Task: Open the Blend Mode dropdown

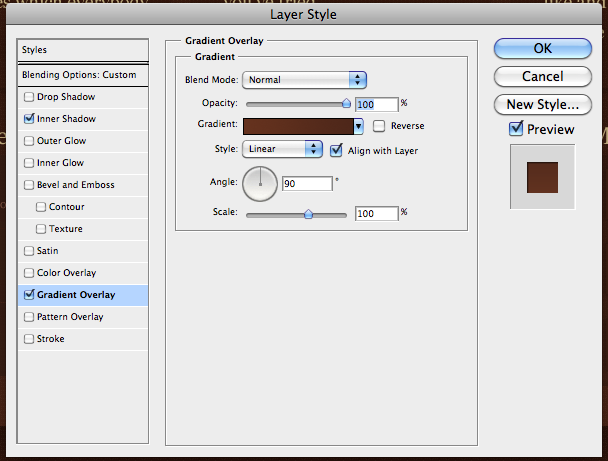Action: pos(304,80)
